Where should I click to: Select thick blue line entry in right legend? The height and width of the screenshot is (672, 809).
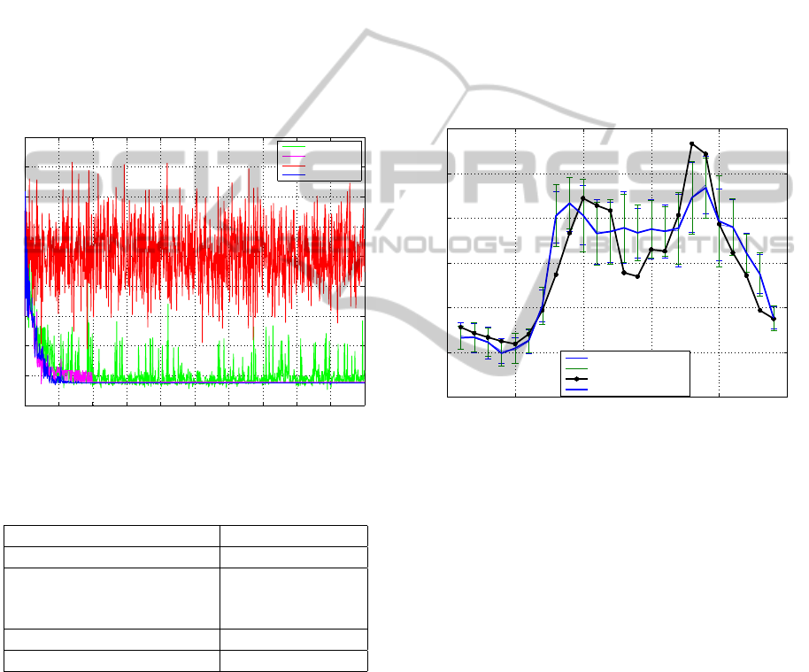click(x=577, y=389)
